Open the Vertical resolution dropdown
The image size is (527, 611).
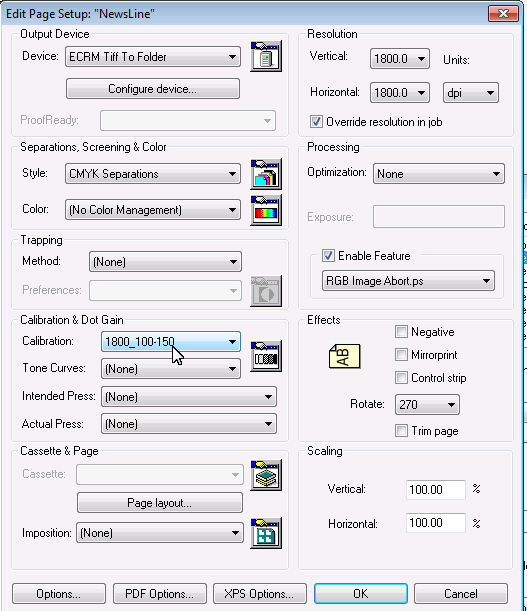coord(400,59)
